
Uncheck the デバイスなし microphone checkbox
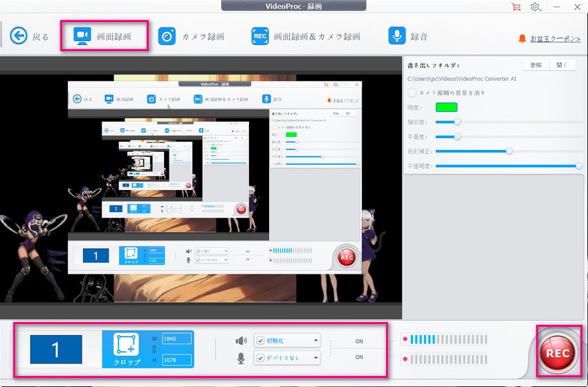pyautogui.click(x=260, y=358)
